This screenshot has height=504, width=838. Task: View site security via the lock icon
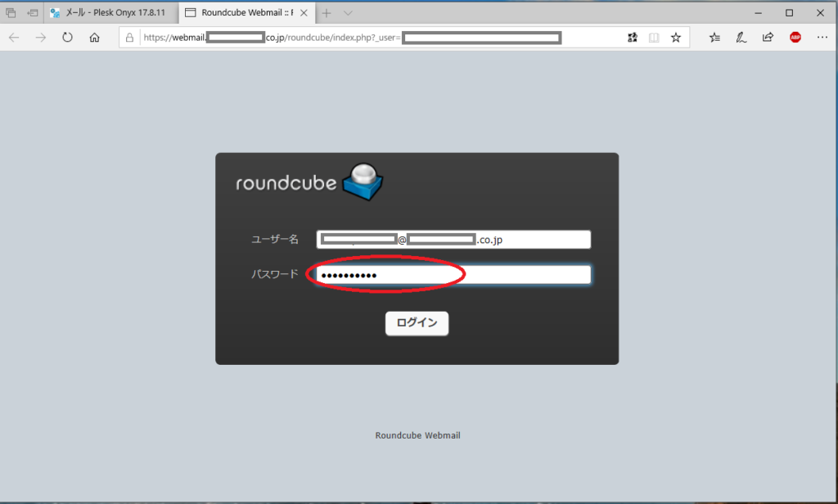point(130,37)
